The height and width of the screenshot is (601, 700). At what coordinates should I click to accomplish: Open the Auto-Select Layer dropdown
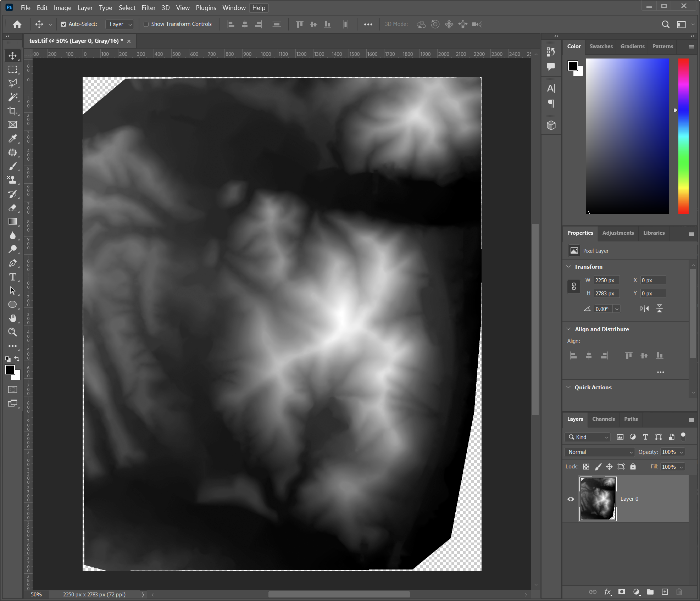coord(120,24)
